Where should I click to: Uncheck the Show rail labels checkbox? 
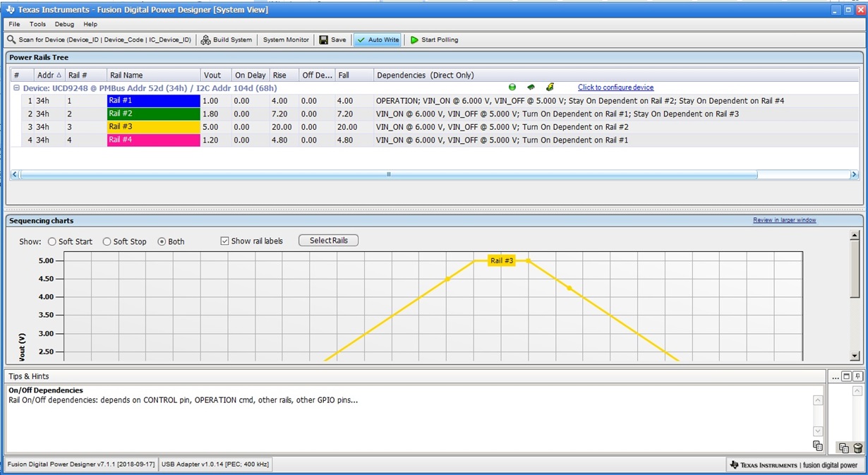click(x=224, y=241)
